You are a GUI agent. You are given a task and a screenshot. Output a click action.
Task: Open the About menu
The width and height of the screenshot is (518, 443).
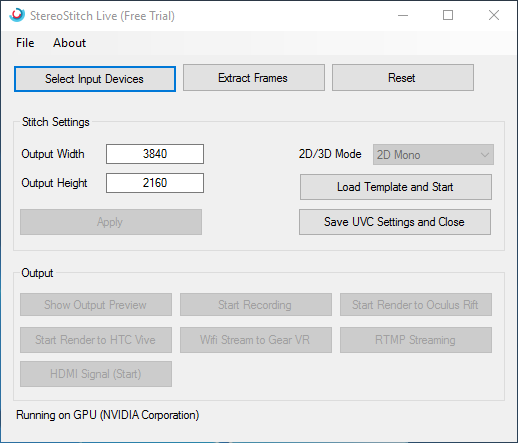(x=69, y=43)
